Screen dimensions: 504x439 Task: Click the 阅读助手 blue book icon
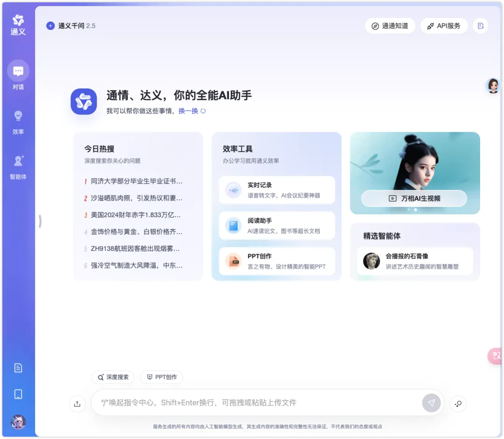[234, 226]
